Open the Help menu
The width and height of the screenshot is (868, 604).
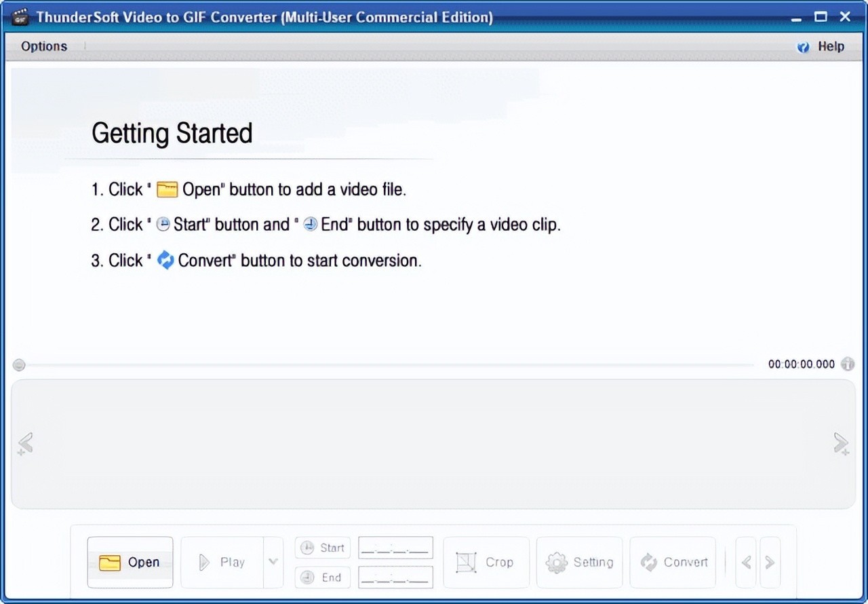[822, 46]
